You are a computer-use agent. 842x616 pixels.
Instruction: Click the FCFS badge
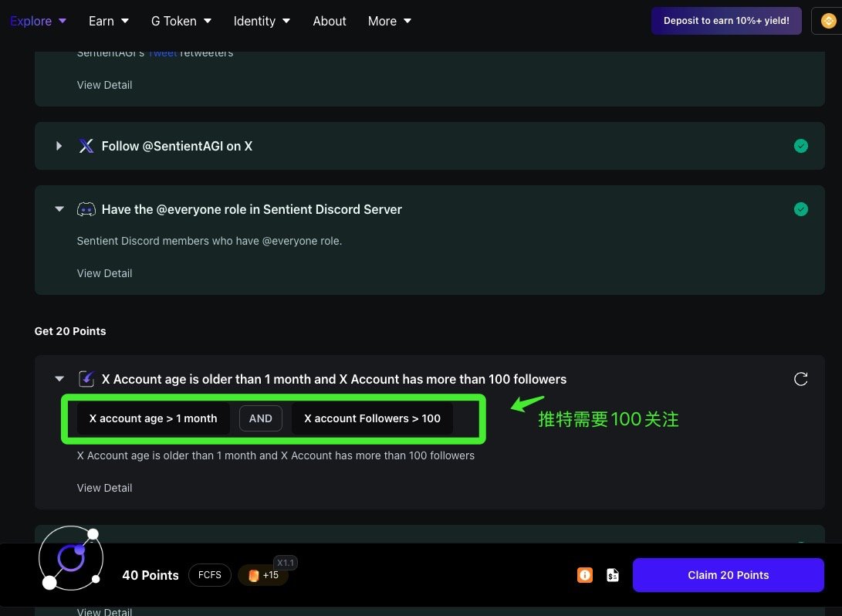tap(209, 575)
